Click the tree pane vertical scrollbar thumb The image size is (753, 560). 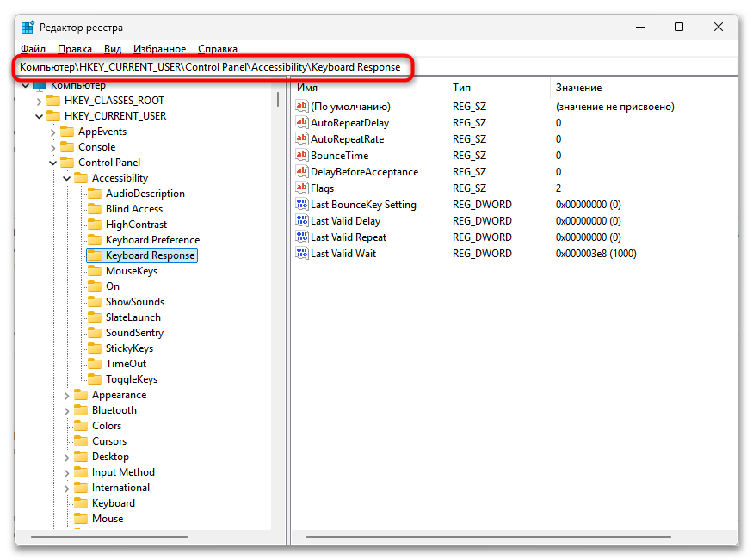[278, 99]
